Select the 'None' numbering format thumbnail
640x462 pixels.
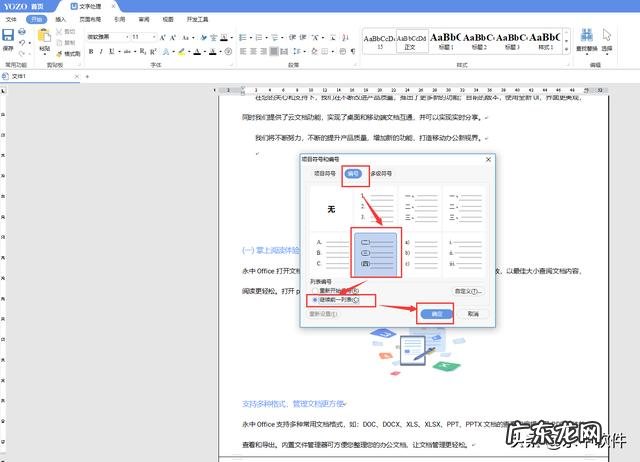331,209
